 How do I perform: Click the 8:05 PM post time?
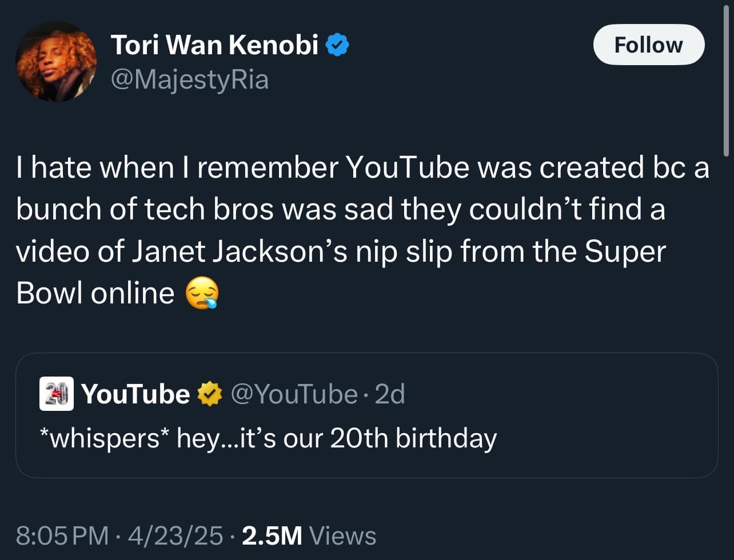[62, 535]
